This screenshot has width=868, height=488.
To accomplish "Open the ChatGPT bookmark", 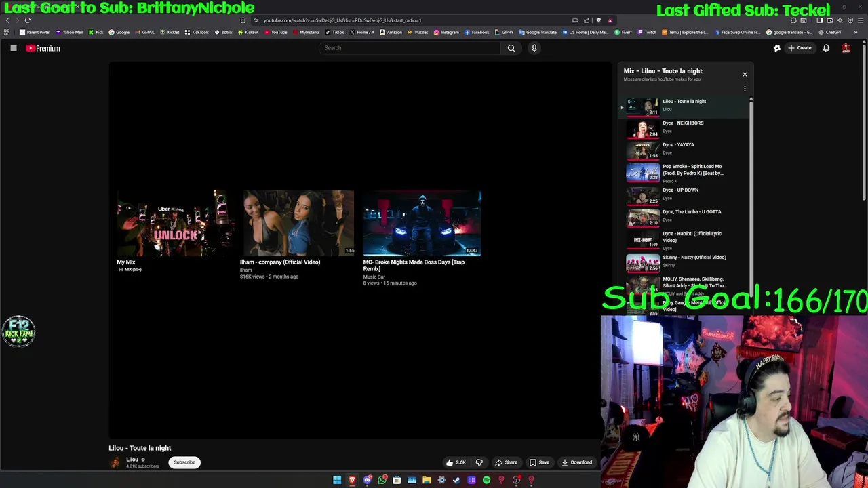I will tap(830, 32).
